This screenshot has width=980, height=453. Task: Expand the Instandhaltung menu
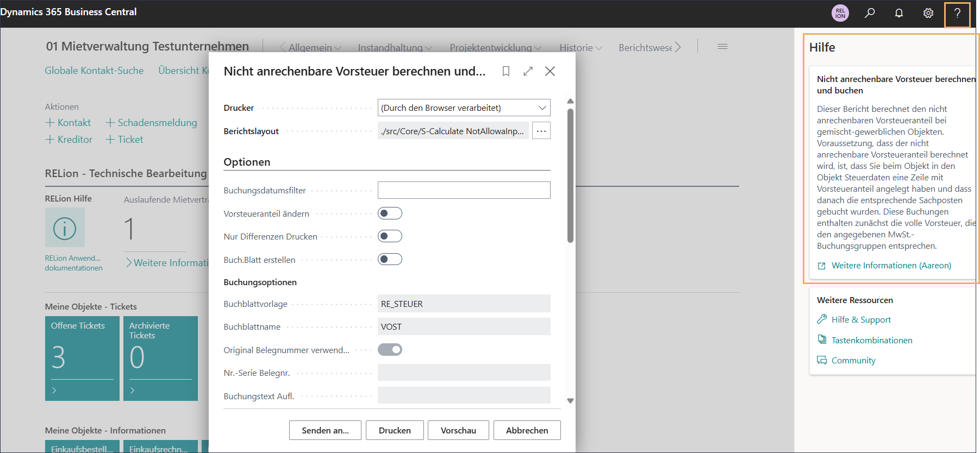pyautogui.click(x=395, y=48)
